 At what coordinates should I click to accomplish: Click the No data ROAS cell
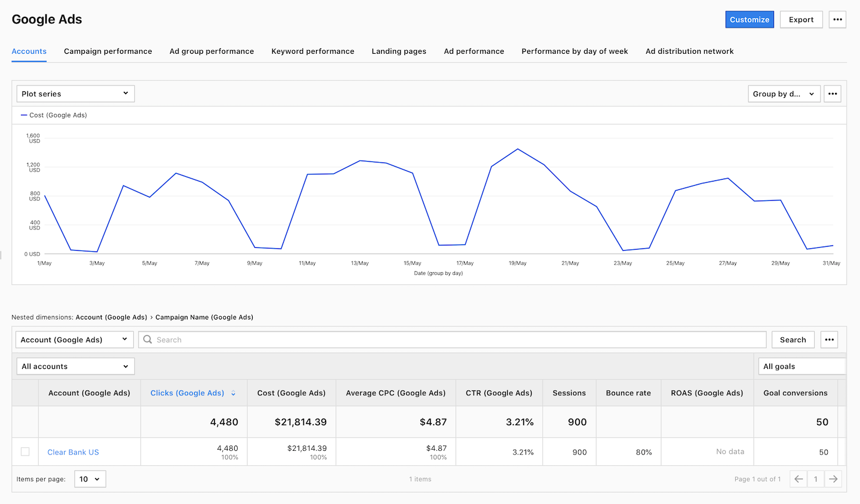tap(730, 451)
